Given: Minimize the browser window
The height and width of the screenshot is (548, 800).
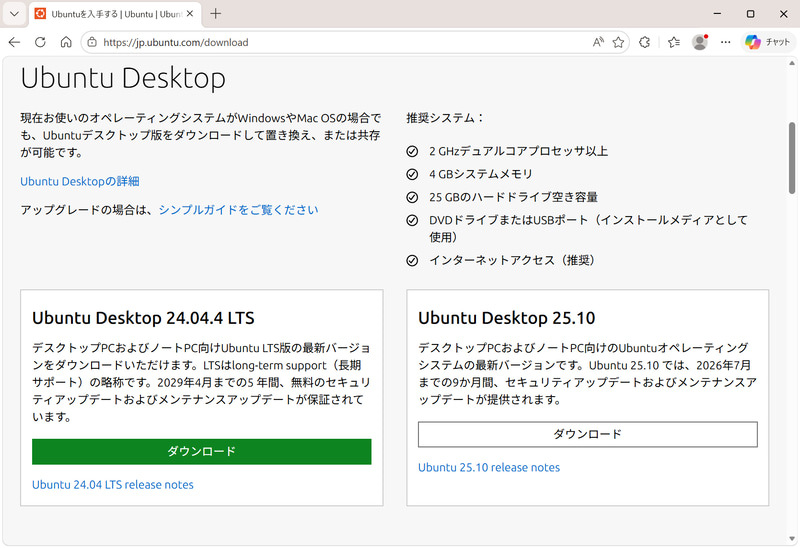Looking at the screenshot, I should click(x=717, y=14).
